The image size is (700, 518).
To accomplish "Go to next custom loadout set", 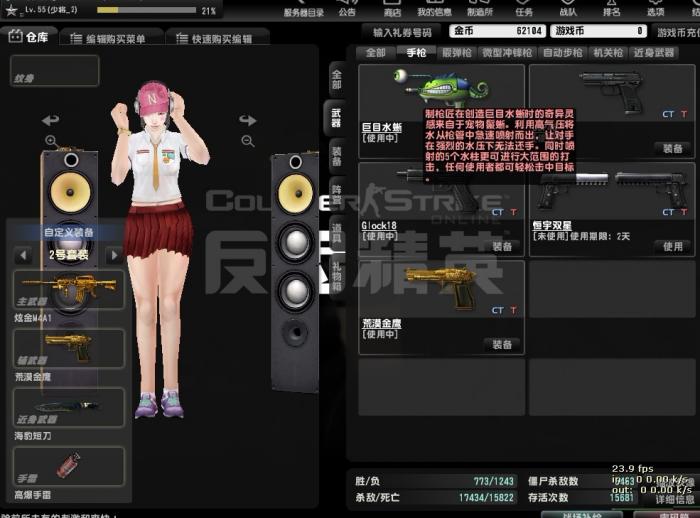I will tap(114, 255).
